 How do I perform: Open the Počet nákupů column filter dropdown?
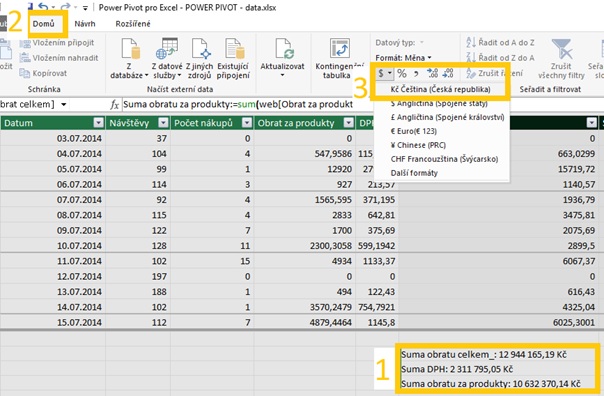tap(247, 123)
